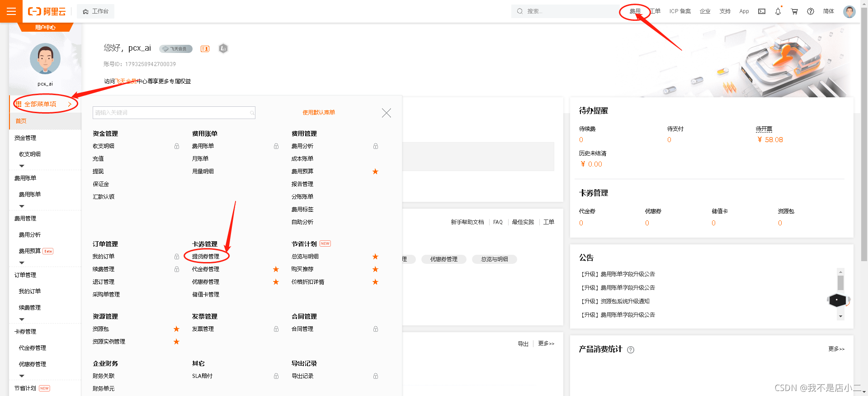Toggle the star for 费用预算

tap(375, 172)
